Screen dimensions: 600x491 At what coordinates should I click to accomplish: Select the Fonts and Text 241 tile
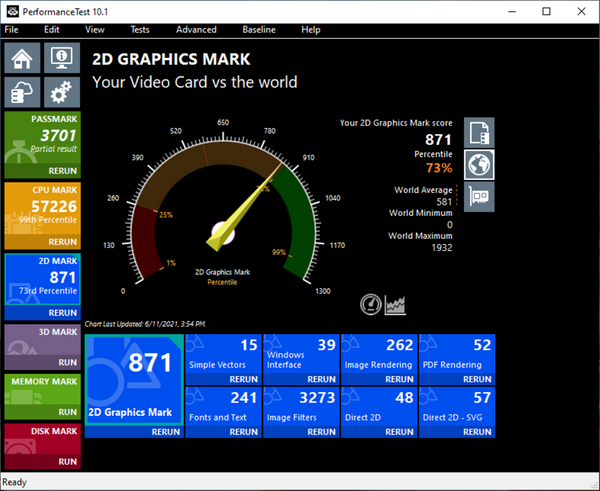223,406
